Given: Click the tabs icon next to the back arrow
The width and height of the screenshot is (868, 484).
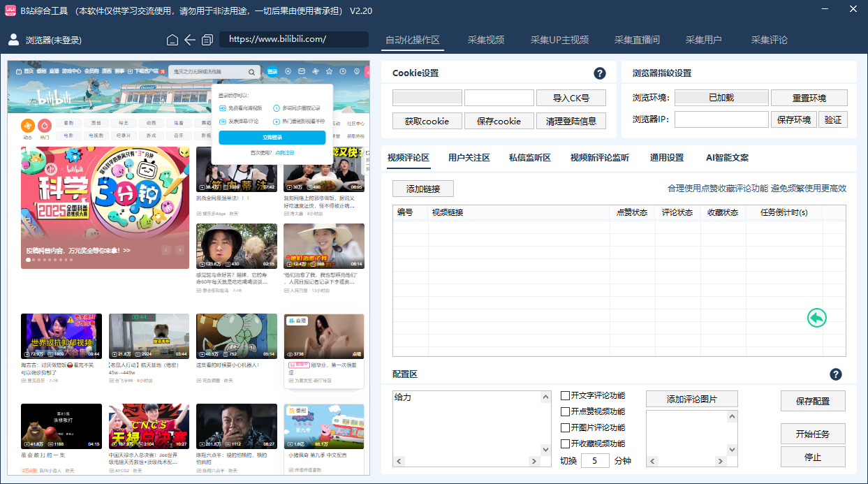Looking at the screenshot, I should (206, 40).
